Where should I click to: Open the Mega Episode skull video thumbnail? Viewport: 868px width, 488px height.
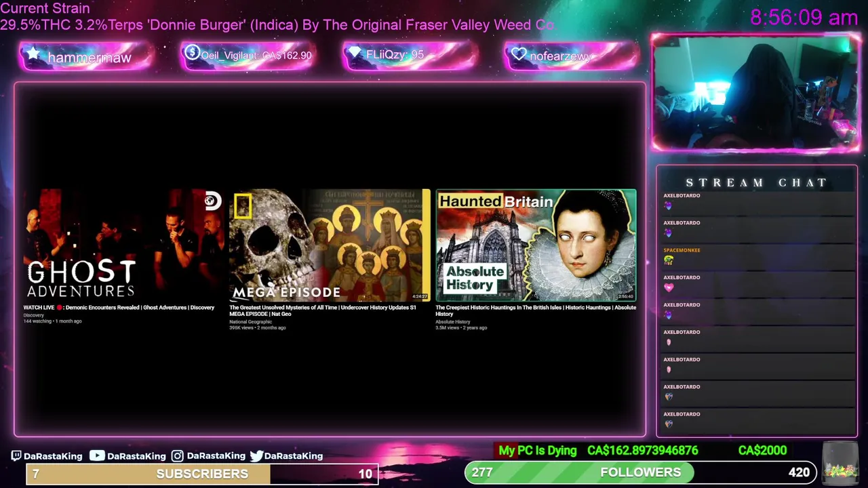(330, 245)
